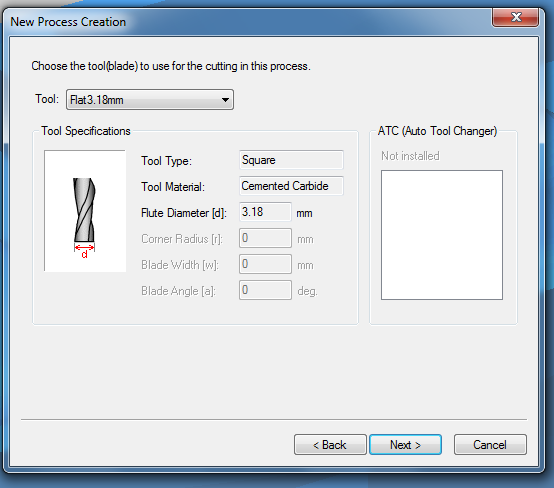Image resolution: width=554 pixels, height=488 pixels.
Task: Close the New Process Creation window
Action: pyautogui.click(x=515, y=17)
